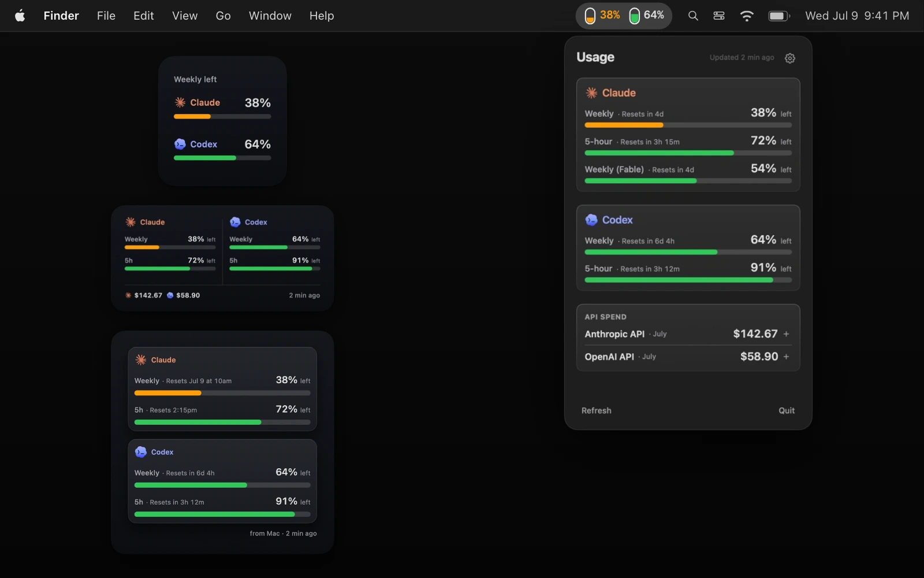Click Quit in Usage panel

coord(787,410)
